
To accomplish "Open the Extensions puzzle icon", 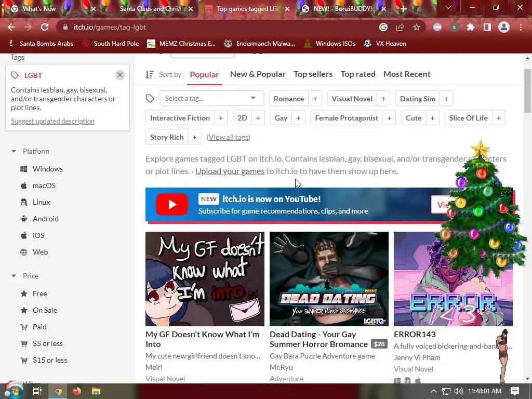I will click(x=471, y=27).
